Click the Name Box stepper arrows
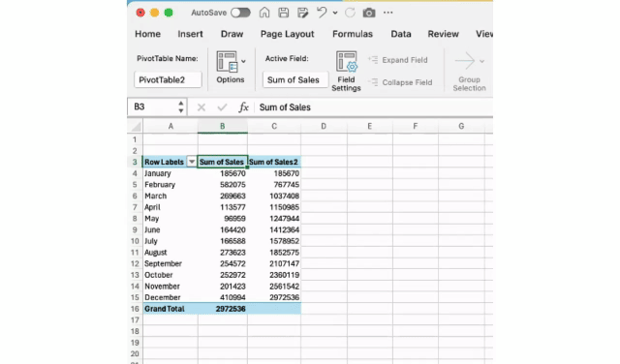This screenshot has width=620, height=364. (x=181, y=107)
